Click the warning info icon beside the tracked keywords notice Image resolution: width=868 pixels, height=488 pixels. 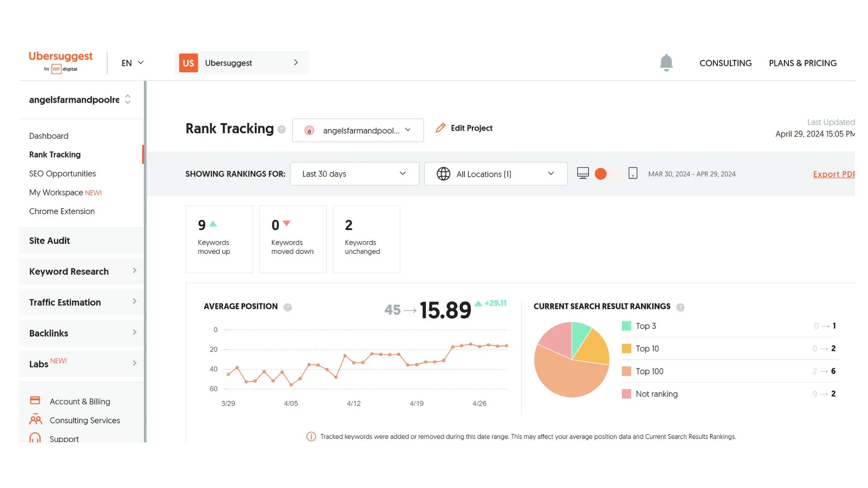tap(311, 436)
